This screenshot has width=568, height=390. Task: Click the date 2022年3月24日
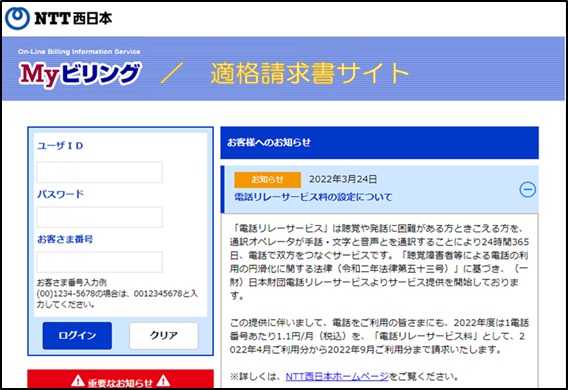343,179
